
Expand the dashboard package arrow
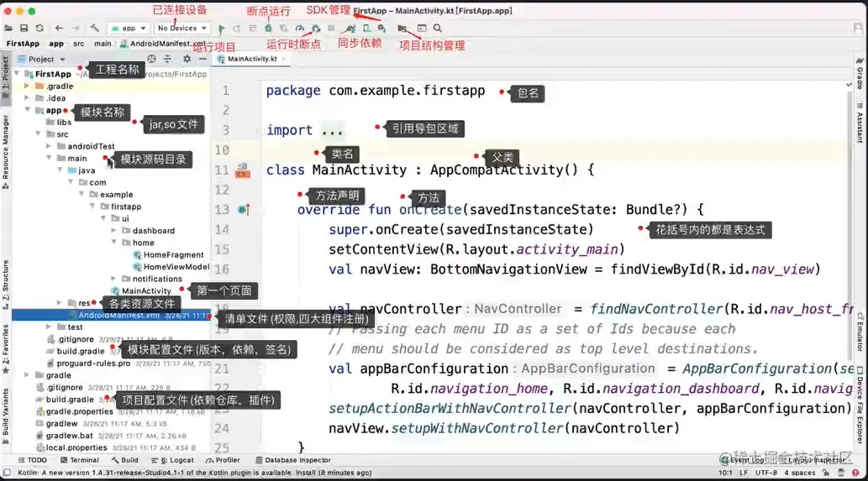[113, 231]
